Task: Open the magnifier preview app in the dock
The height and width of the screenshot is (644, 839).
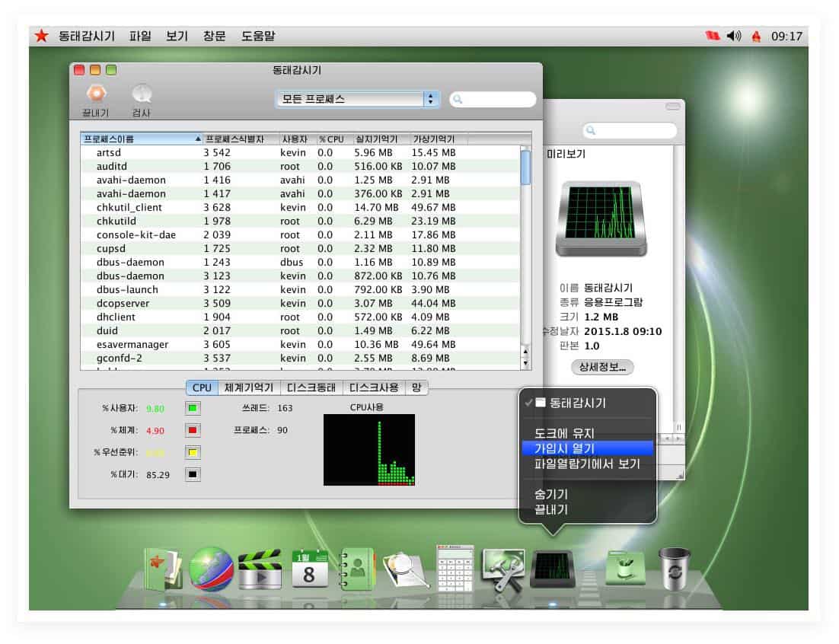Action: coord(406,570)
